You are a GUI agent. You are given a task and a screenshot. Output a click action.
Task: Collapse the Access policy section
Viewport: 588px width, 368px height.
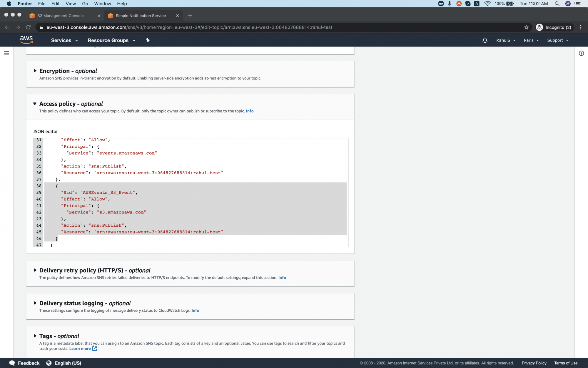[35, 104]
